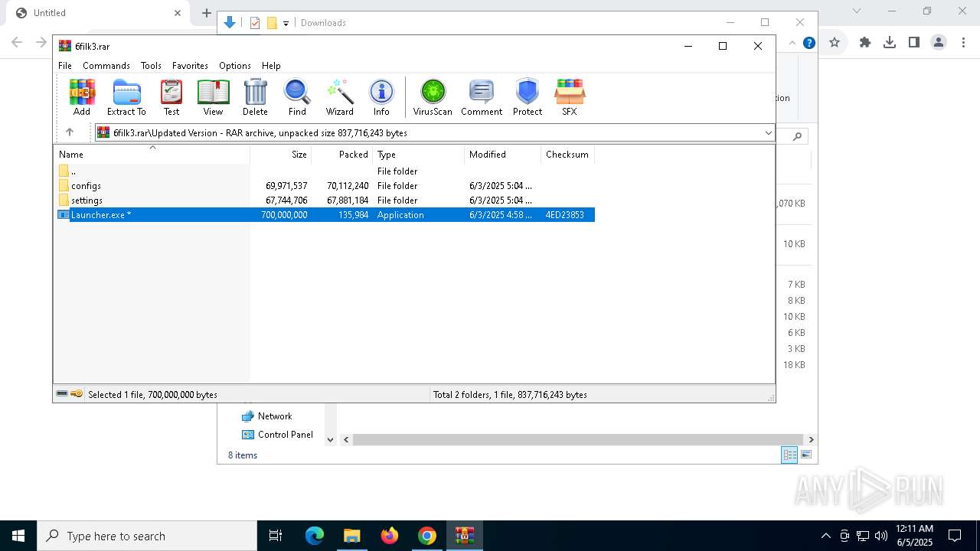Open a new Chrome tab
This screenshot has height=551, width=980.
tap(206, 13)
